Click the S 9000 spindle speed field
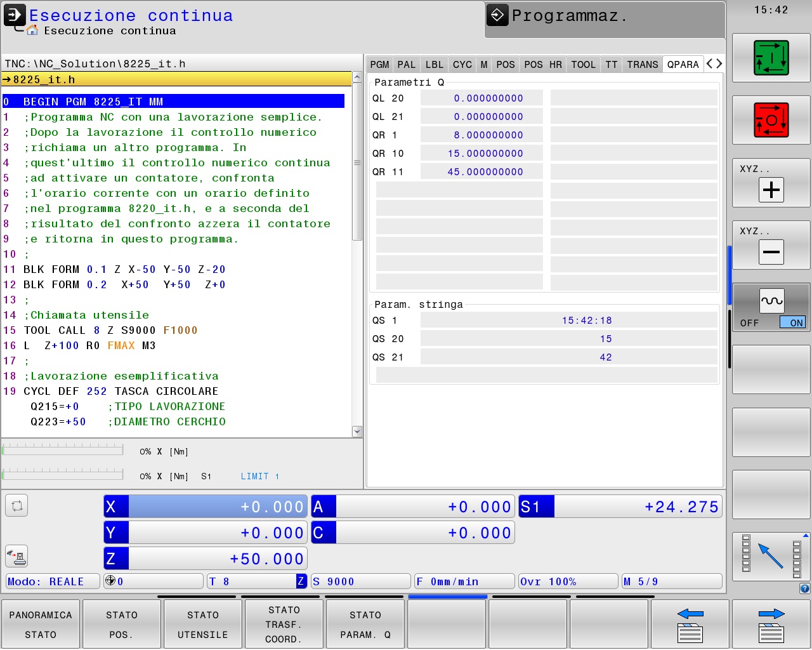Screen dimensions: 812x650 tap(361, 581)
